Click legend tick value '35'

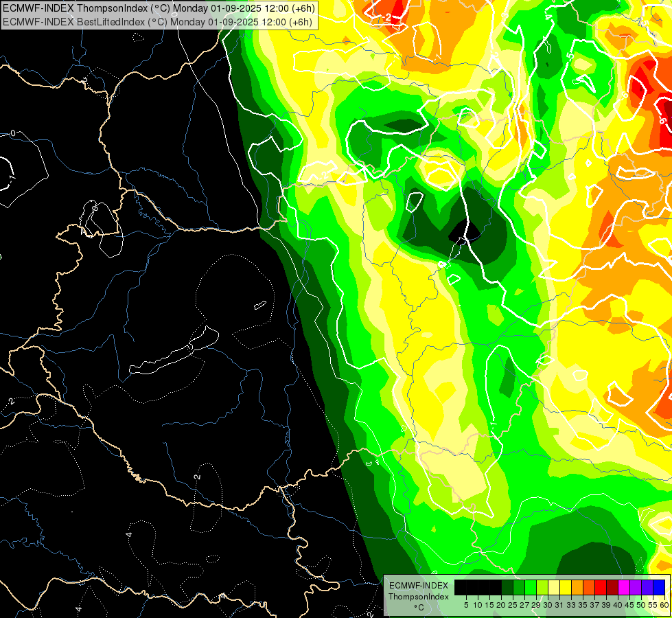(x=583, y=605)
